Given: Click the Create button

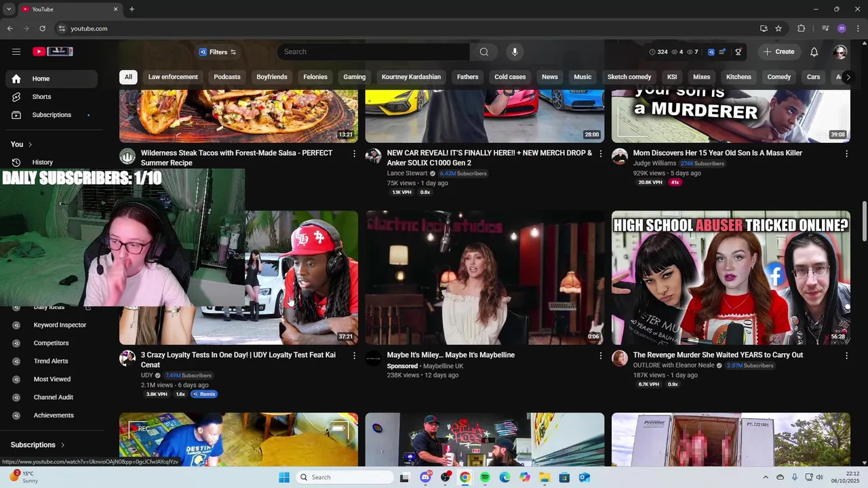Looking at the screenshot, I should pos(778,52).
